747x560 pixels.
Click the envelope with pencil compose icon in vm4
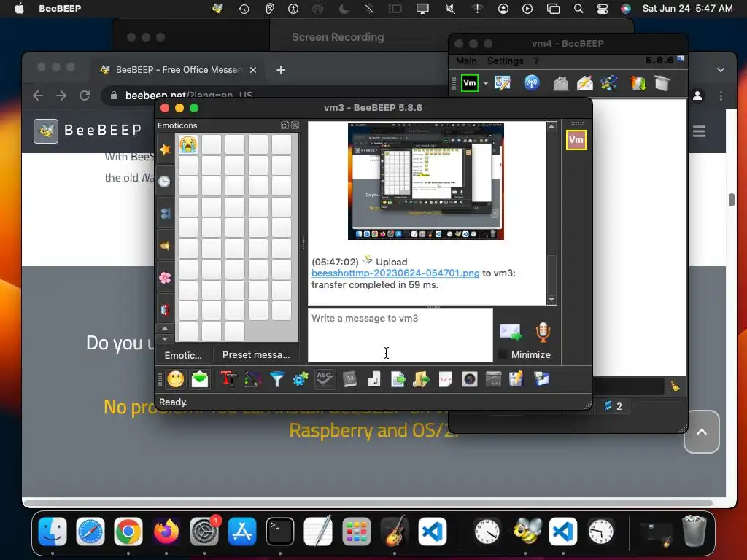pos(585,83)
